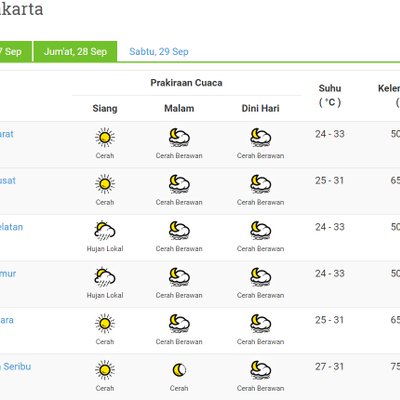Click Cerah Berawan under Malam in first row
Image resolution: width=400 pixels, height=400 pixels.
[179, 156]
